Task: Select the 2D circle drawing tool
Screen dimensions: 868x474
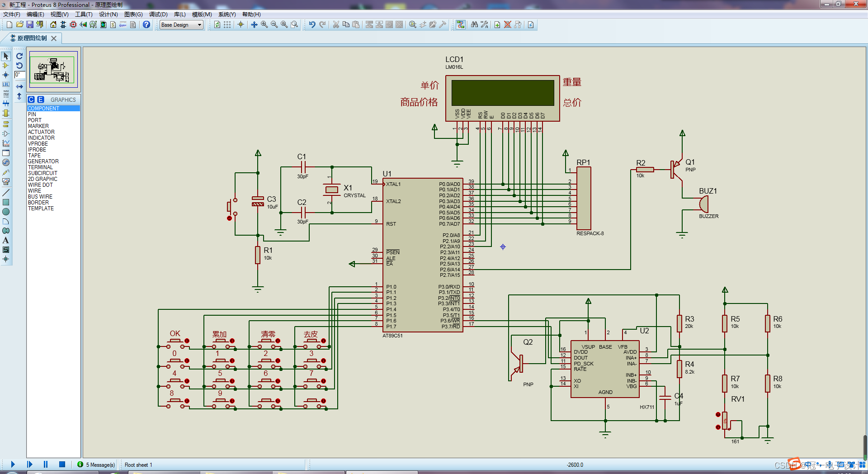Action: 6,212
